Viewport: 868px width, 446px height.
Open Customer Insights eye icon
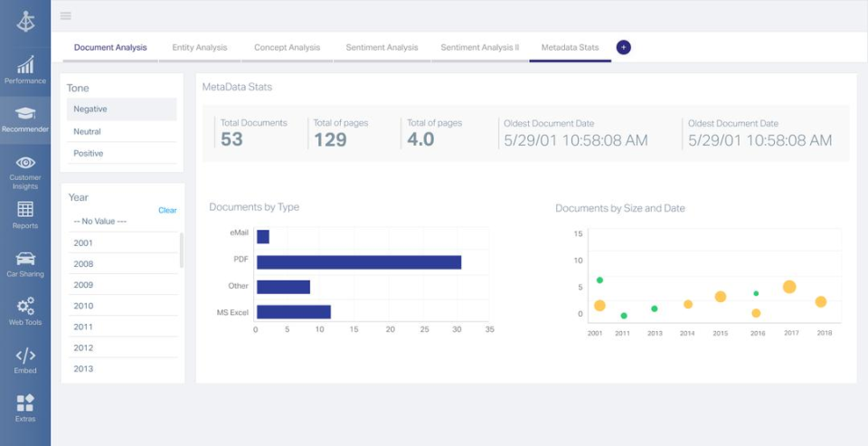pos(25,163)
